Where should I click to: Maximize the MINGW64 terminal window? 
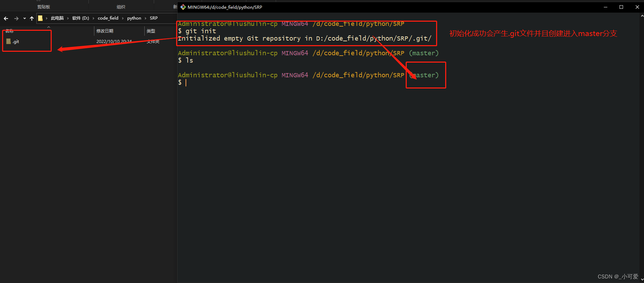point(621,7)
